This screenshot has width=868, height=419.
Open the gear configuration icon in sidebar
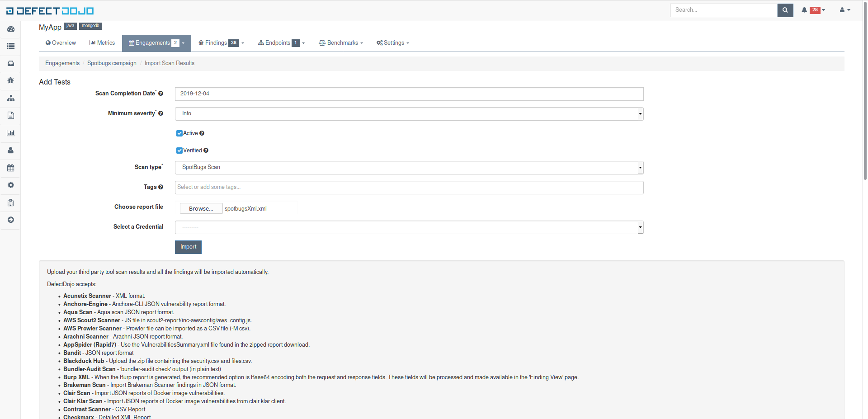click(11, 185)
